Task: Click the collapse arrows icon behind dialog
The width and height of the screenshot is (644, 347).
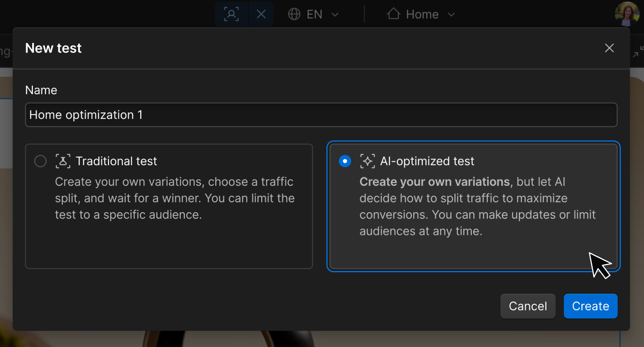Action: tap(638, 51)
